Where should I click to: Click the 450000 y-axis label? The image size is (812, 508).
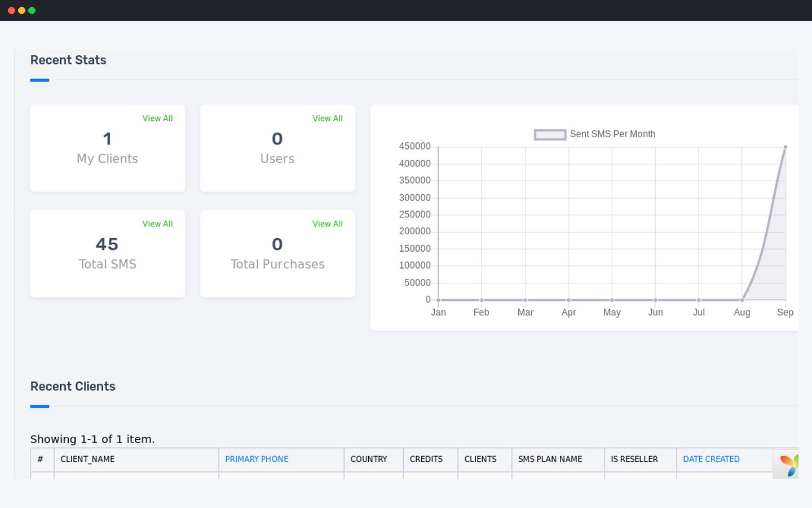(x=415, y=146)
